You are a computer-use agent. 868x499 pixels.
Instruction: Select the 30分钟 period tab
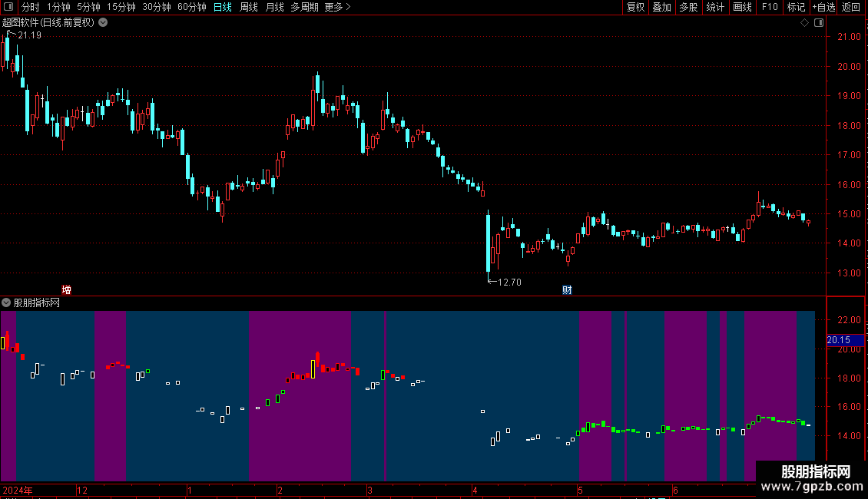click(x=156, y=7)
